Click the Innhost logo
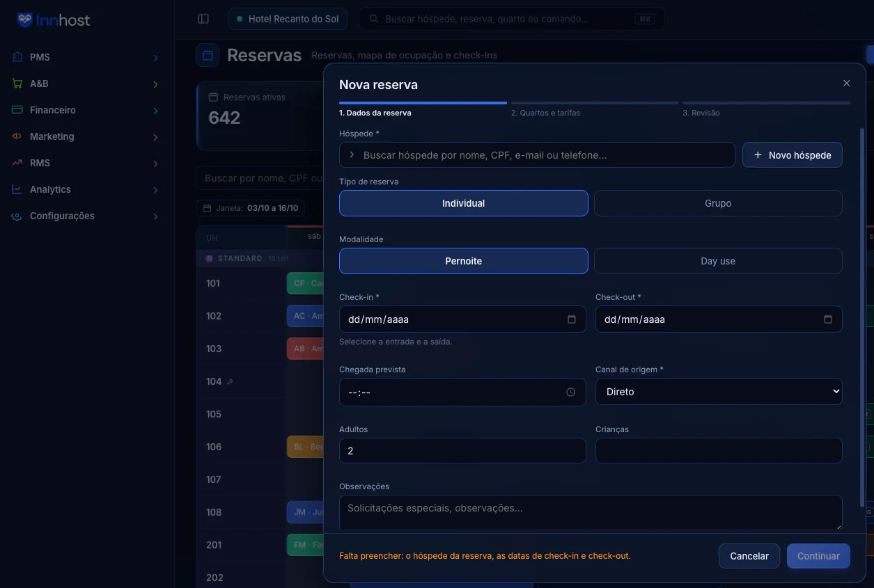 click(54, 20)
